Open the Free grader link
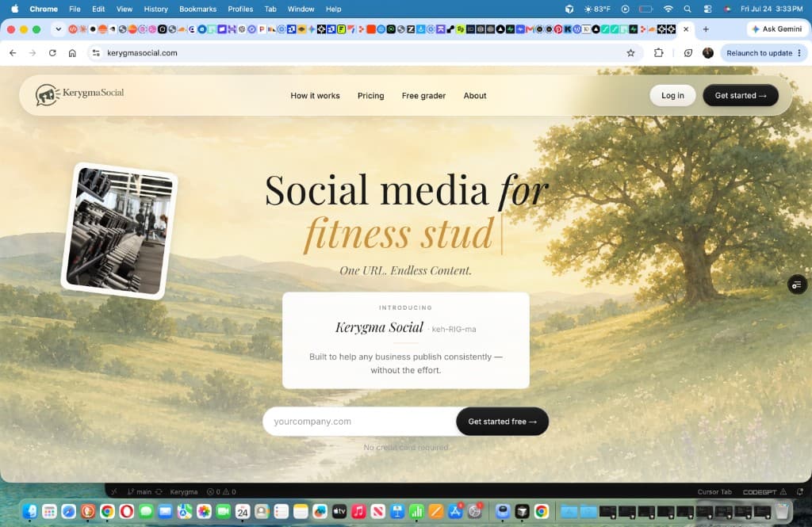This screenshot has height=527, width=812. (x=423, y=96)
